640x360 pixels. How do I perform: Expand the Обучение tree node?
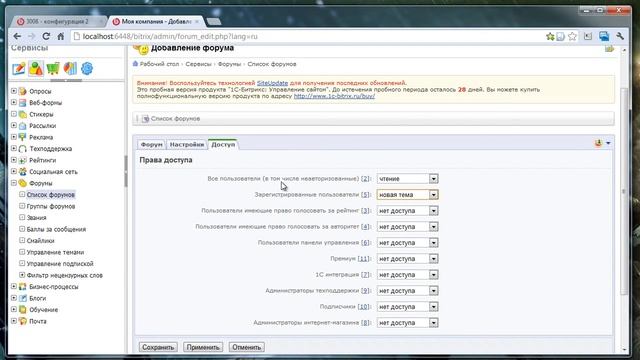tap(14, 309)
